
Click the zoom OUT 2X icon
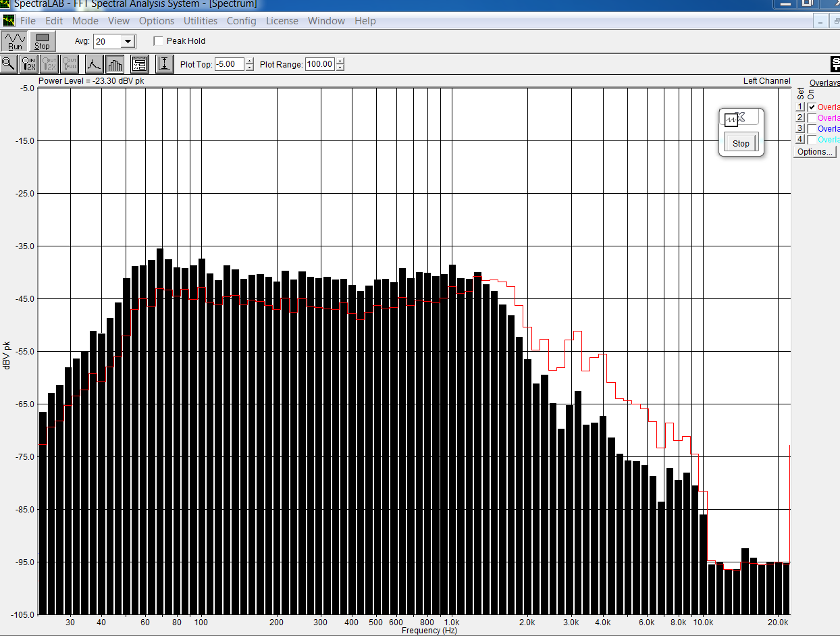tap(49, 64)
